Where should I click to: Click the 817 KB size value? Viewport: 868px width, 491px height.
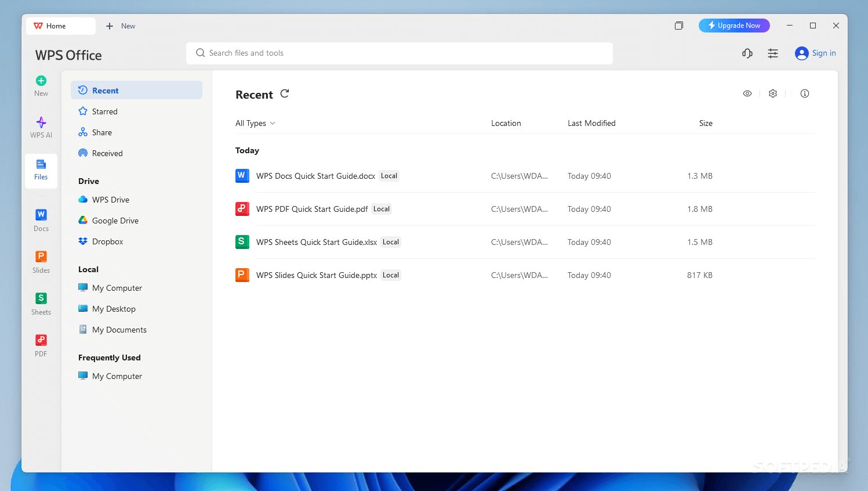(x=700, y=275)
